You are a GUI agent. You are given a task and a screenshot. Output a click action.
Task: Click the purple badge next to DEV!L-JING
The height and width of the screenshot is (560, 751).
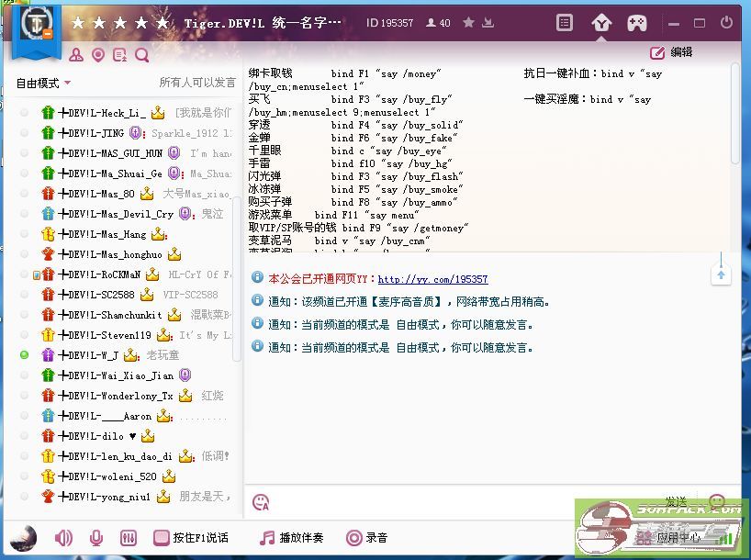tap(136, 133)
